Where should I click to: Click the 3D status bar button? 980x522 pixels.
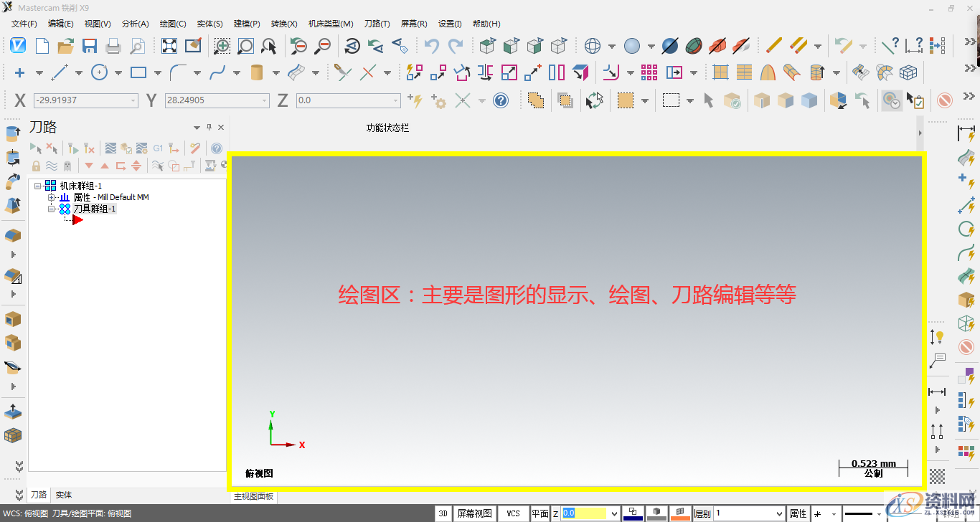click(443, 513)
